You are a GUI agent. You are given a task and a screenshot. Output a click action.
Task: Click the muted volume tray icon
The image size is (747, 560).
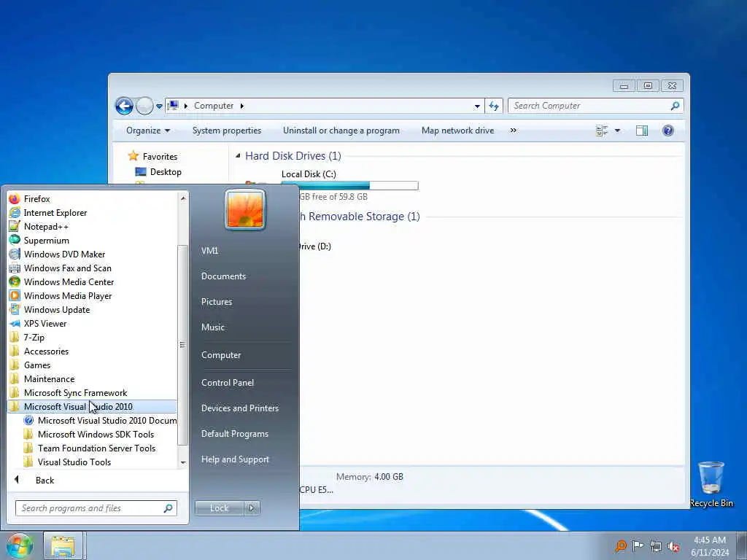[673, 546]
